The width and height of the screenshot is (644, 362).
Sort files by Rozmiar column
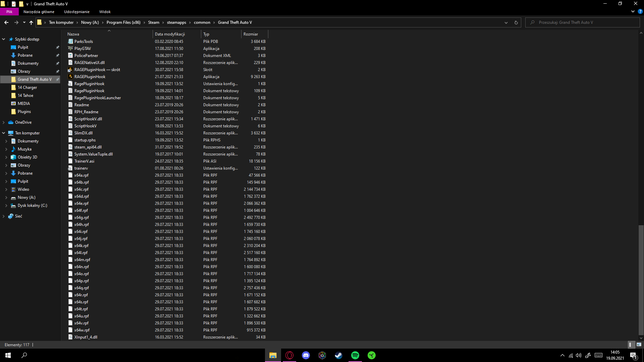pyautogui.click(x=251, y=34)
